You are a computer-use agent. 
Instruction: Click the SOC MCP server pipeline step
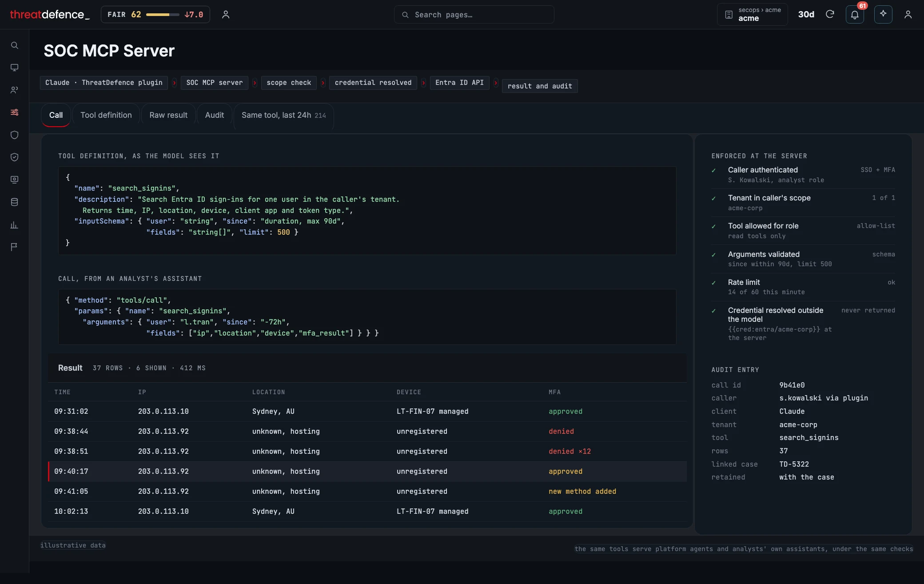click(x=215, y=83)
